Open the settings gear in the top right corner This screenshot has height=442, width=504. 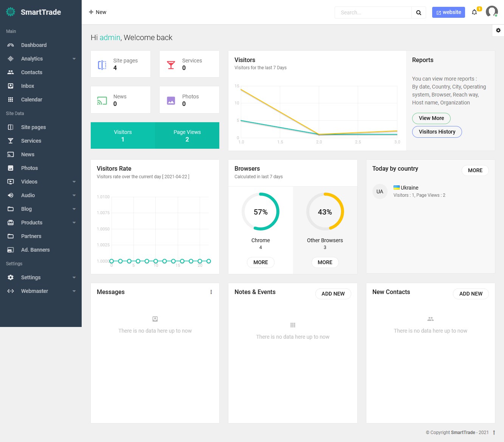pos(498,30)
